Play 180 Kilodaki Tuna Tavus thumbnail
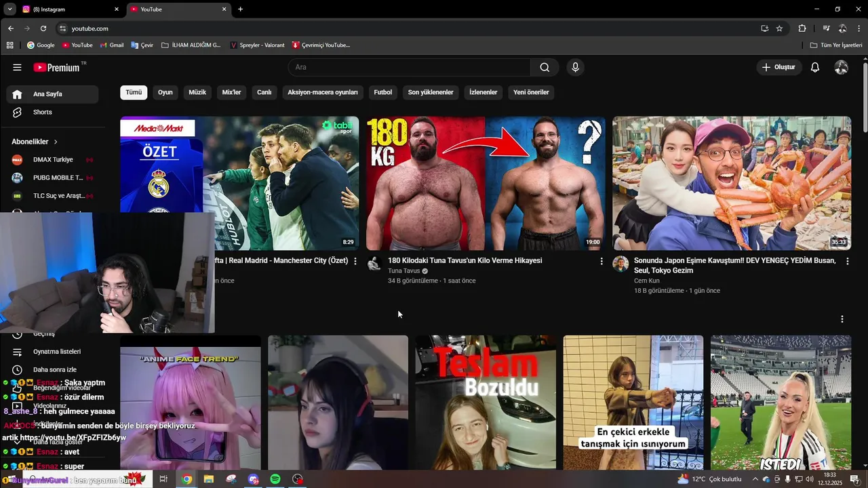Screen dimensions: 868x488 click(486, 183)
